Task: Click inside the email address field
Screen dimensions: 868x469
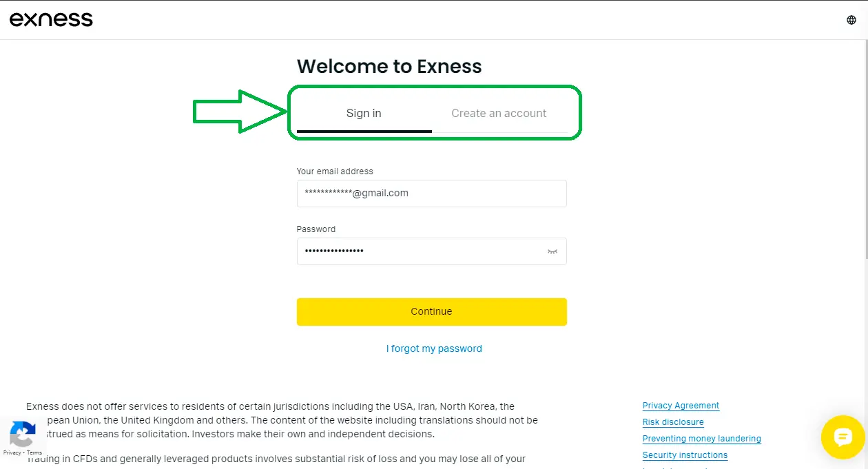Action: pos(431,194)
